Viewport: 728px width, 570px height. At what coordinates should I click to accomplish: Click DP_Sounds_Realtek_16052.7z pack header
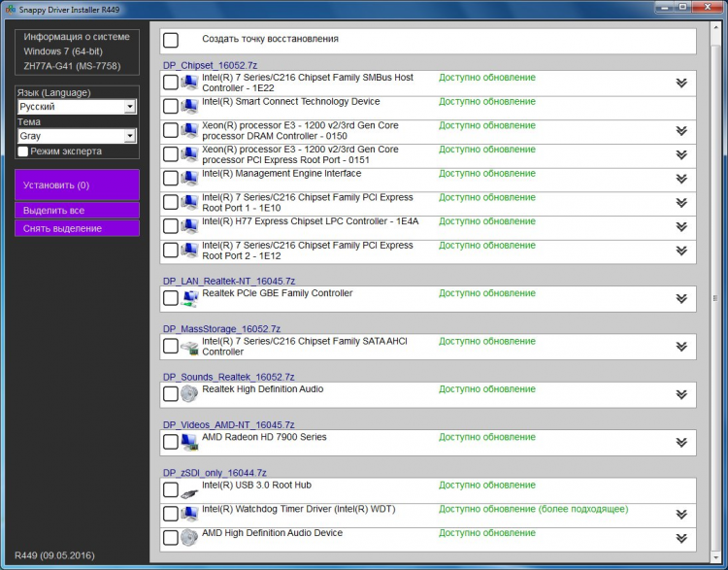click(228, 377)
